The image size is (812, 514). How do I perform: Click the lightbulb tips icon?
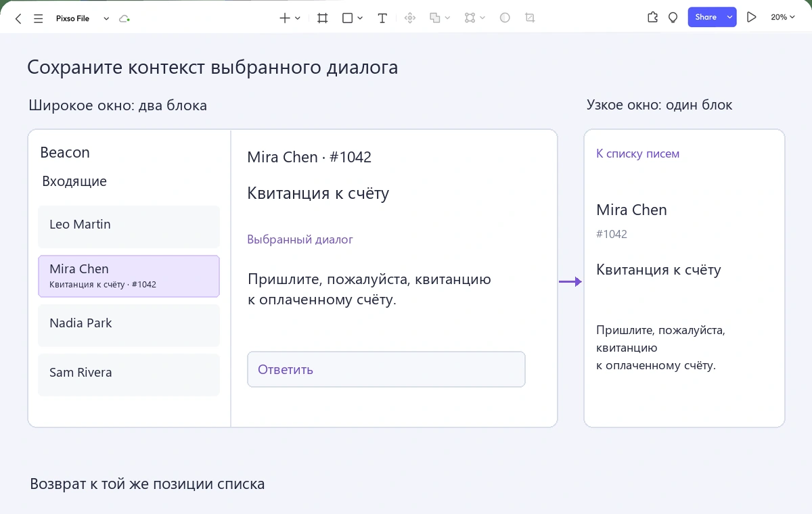point(673,18)
